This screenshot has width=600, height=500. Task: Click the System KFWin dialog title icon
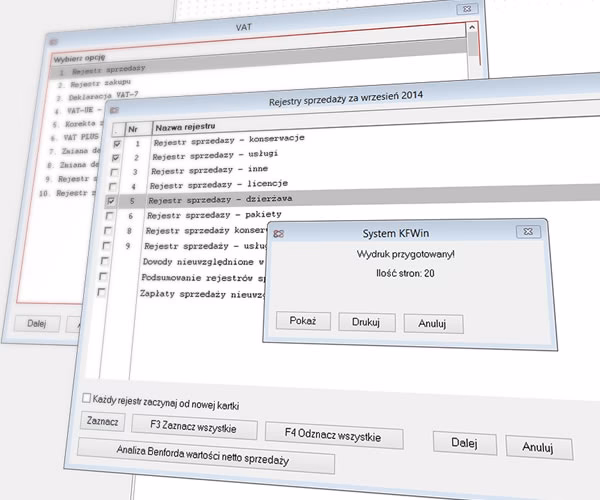[280, 233]
